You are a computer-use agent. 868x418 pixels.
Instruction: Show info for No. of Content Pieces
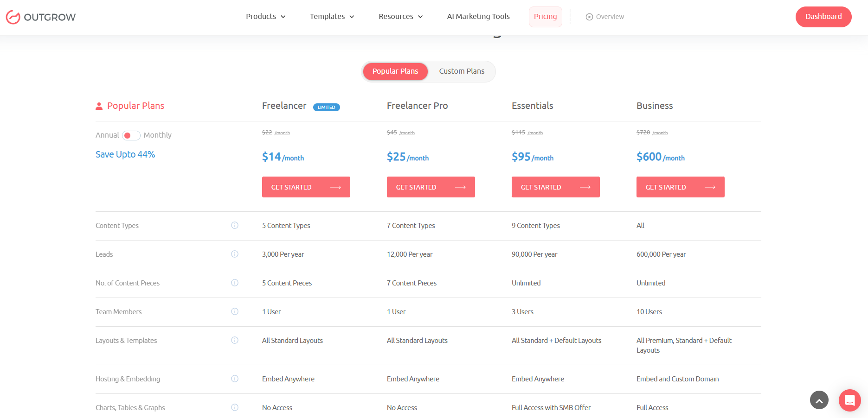[x=235, y=283]
